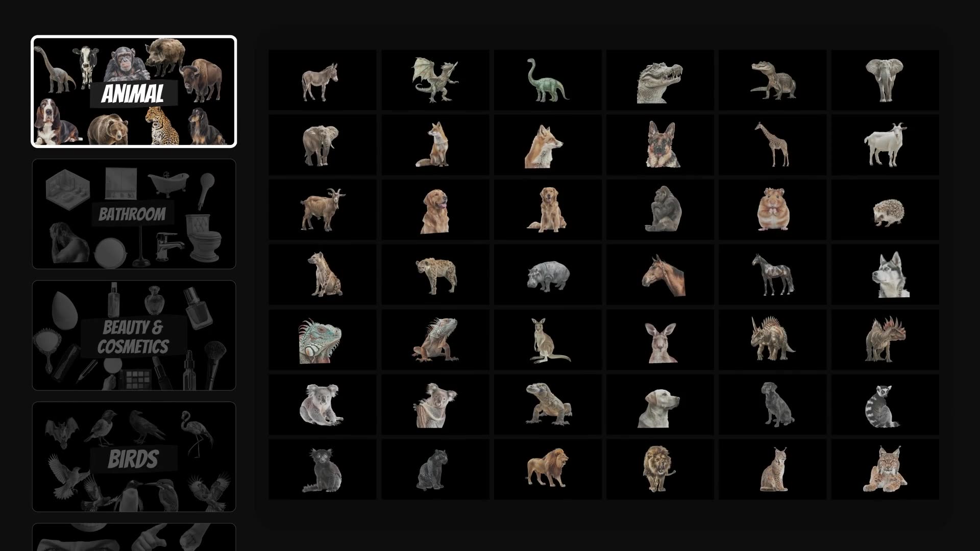This screenshot has width=980, height=551.
Task: Select the German shepherd thumbnail
Action: pos(660,145)
